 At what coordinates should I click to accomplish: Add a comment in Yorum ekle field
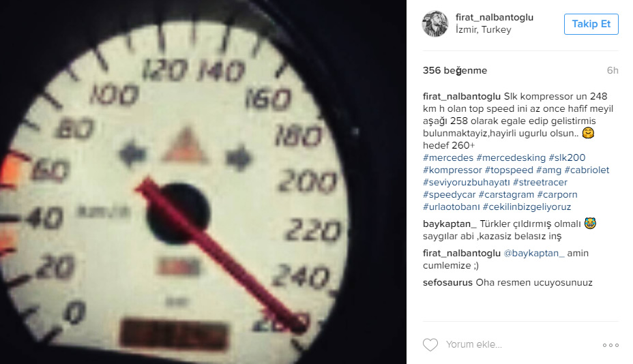click(x=520, y=345)
